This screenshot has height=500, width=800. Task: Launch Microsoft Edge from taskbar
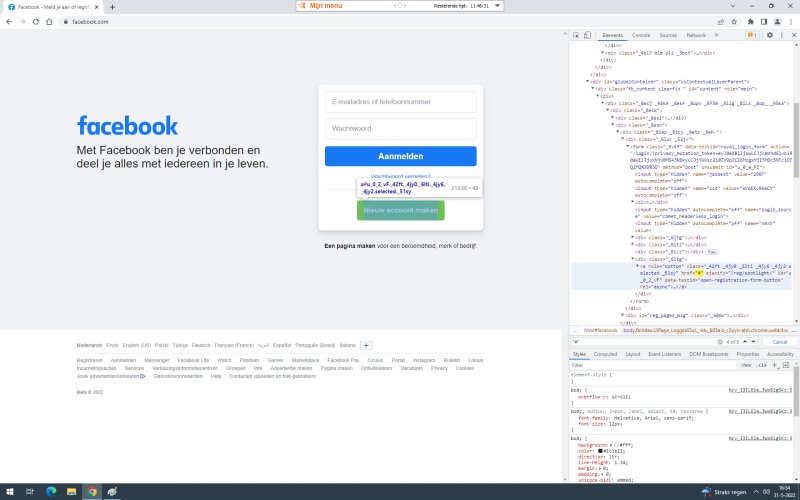click(51, 492)
